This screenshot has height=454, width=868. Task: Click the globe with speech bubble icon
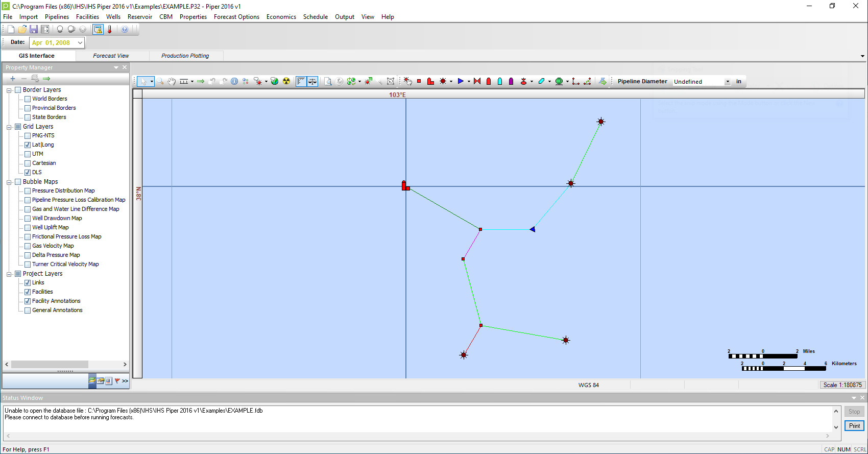275,81
